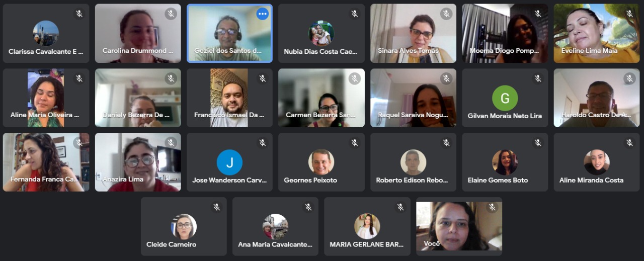The width and height of the screenshot is (644, 261).
Task: Select Carmen Bezerra video tile
Action: click(321, 98)
